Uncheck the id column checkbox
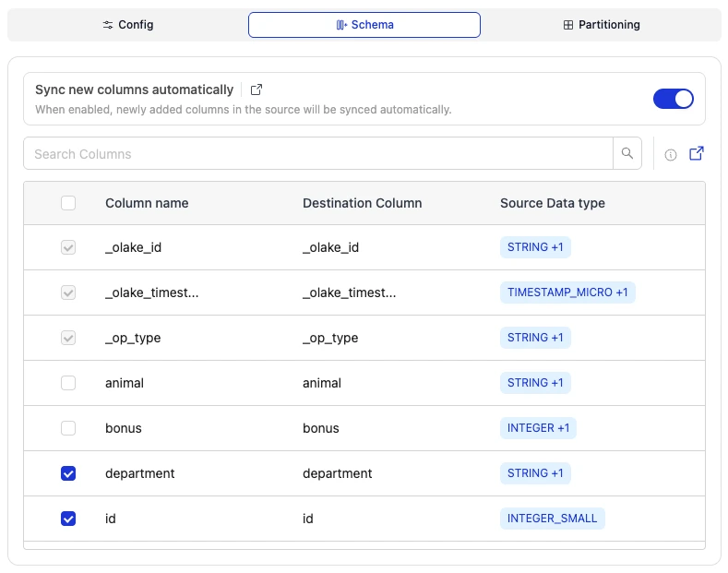Image resolution: width=728 pixels, height=573 pixels. (68, 519)
